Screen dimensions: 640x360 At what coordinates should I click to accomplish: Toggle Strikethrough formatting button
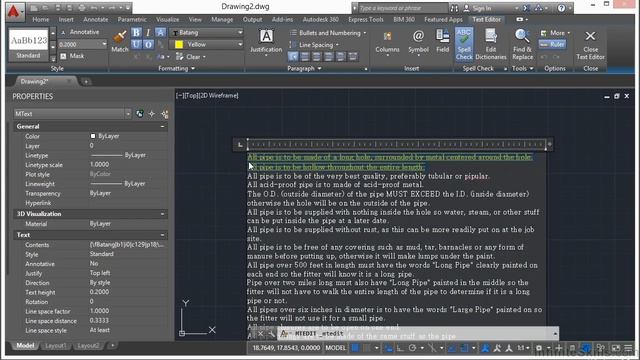tap(161, 33)
